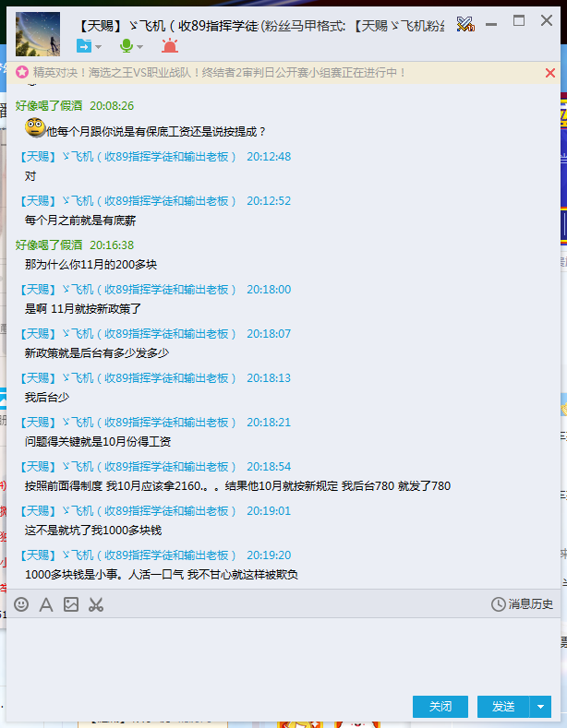Expand the arrow next to file transfer icon
Viewport: 567px width, 728px height.
[x=98, y=46]
